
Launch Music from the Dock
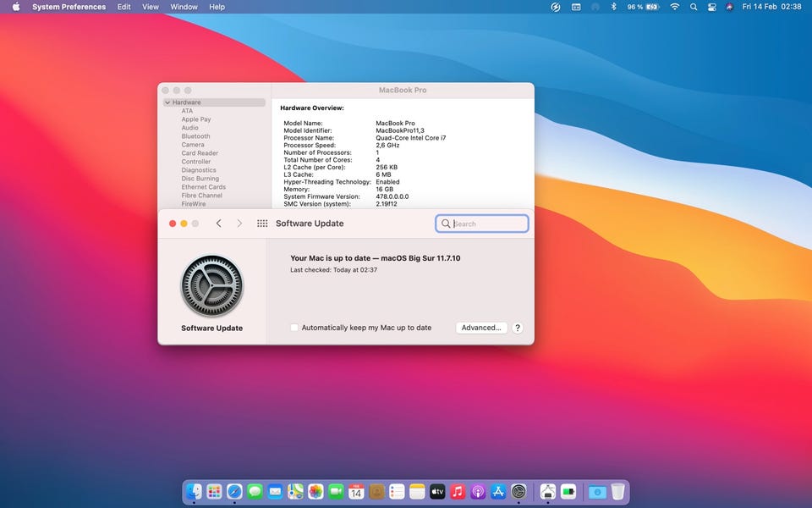click(x=458, y=491)
